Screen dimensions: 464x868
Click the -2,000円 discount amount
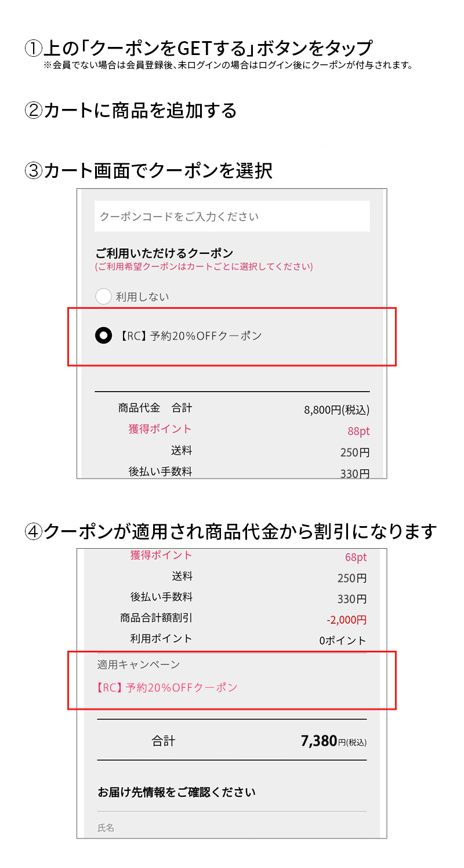[346, 620]
